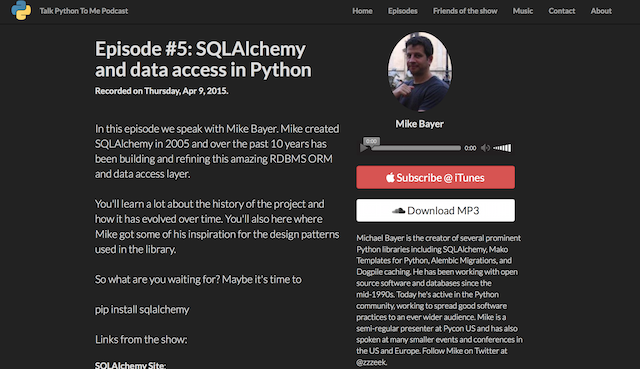Click the Python logo icon
The width and height of the screenshot is (640, 369).
[21, 10]
